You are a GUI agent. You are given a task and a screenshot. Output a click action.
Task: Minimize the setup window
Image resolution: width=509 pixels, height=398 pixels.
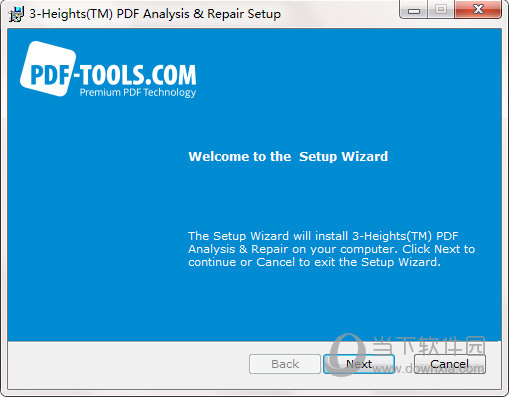coord(414,10)
